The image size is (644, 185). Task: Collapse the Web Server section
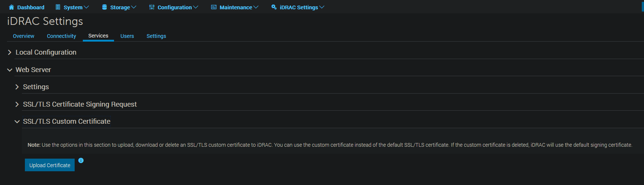point(10,70)
